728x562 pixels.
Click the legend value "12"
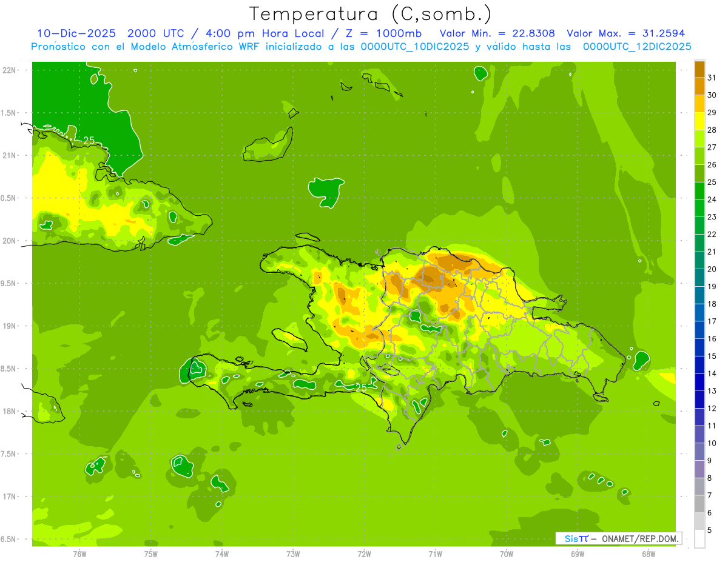point(712,409)
